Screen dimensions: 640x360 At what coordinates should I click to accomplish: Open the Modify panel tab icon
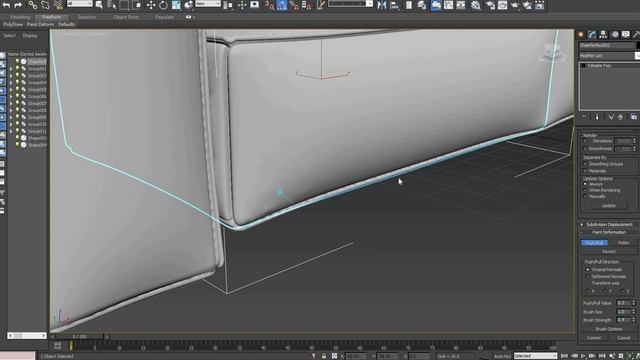coord(592,35)
